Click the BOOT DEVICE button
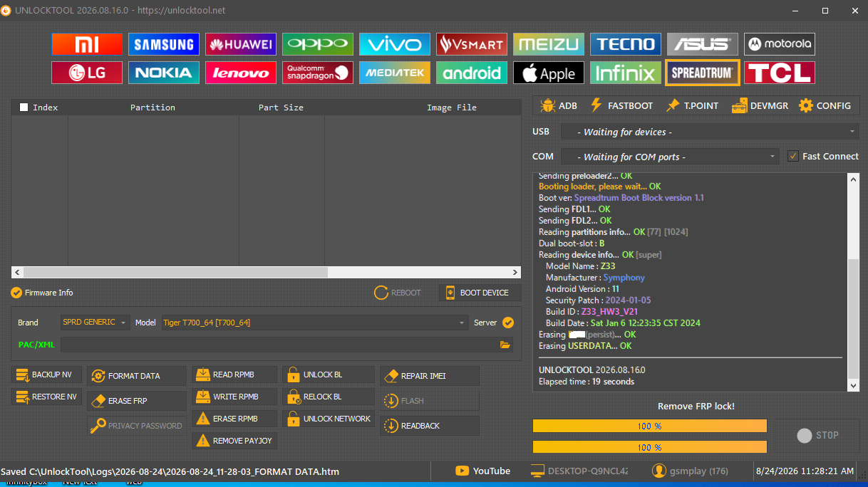The height and width of the screenshot is (487, 868). point(480,293)
